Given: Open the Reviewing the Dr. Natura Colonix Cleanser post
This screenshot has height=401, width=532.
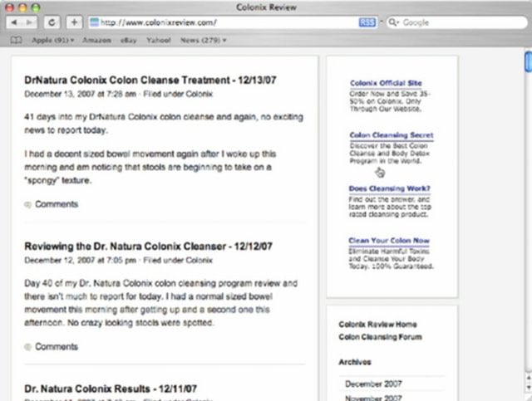Looking at the screenshot, I should [x=148, y=247].
